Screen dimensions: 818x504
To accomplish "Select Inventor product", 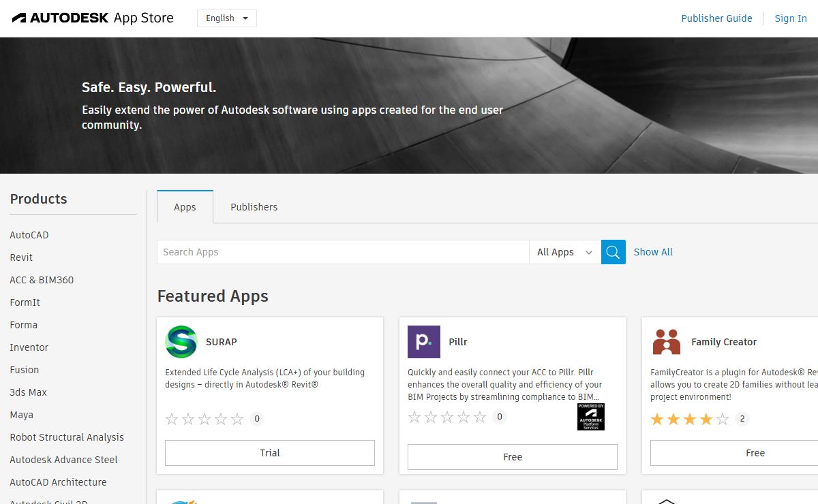I will (x=29, y=347).
